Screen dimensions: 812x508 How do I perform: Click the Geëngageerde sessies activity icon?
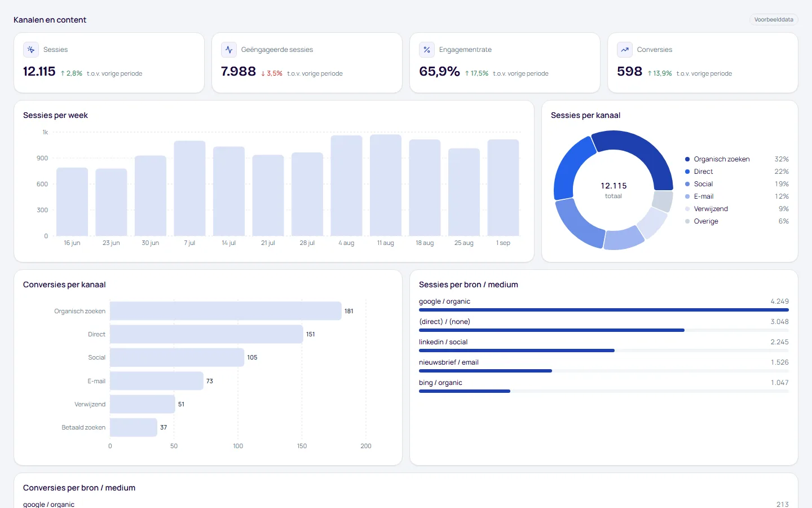pyautogui.click(x=229, y=50)
